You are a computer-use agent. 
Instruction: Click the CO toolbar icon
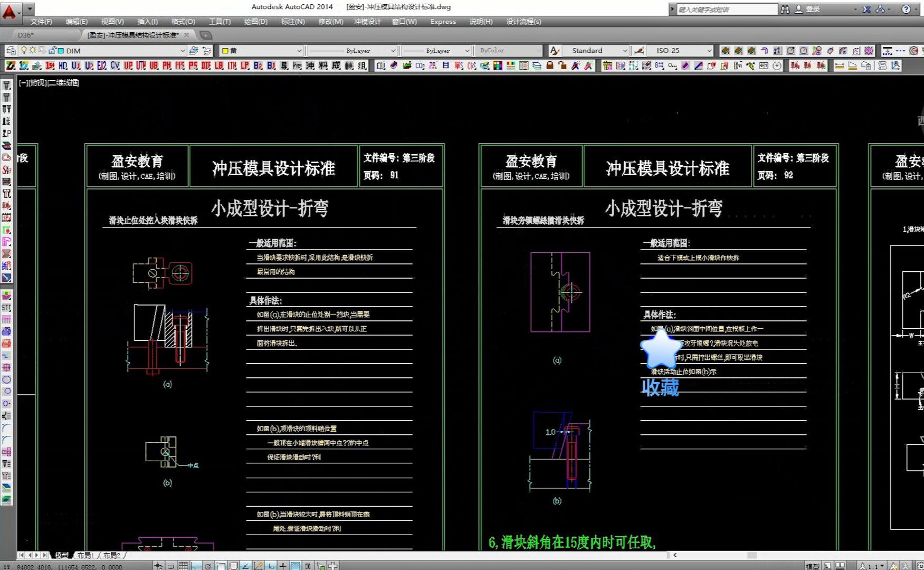click(420, 65)
